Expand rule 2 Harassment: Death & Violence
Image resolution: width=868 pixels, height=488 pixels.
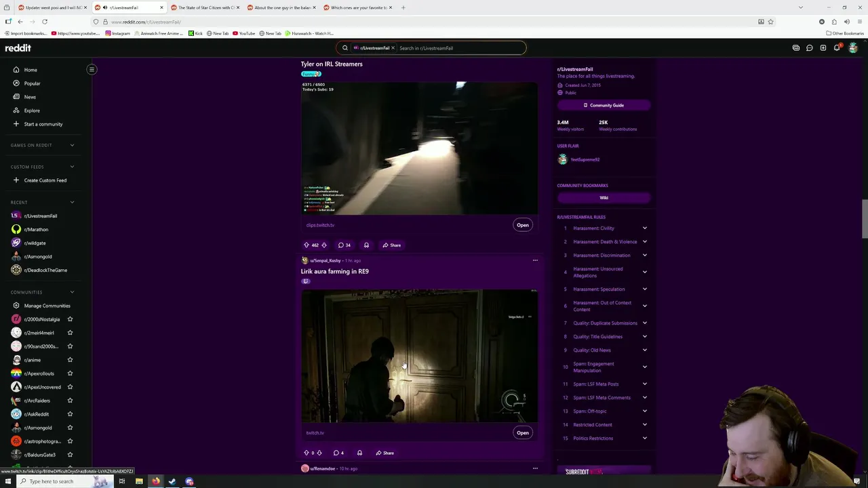tap(645, 242)
